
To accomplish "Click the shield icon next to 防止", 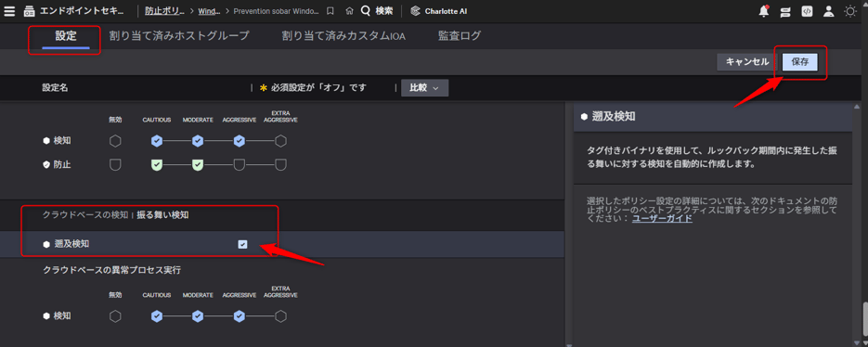I will click(46, 164).
